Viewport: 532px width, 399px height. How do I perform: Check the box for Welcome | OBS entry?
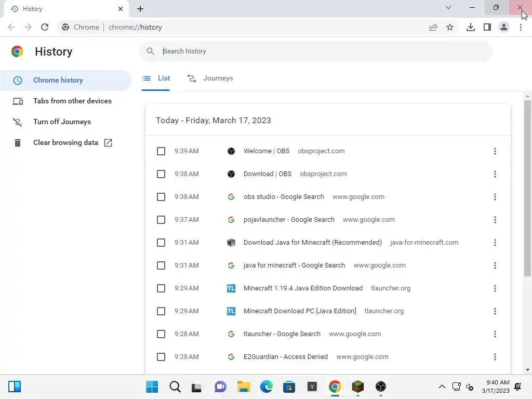[x=161, y=151]
